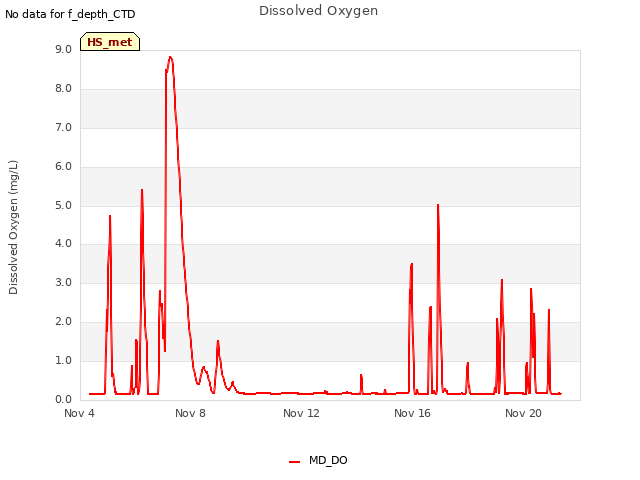Click the 2.0 y-axis tick label
The height and width of the screenshot is (480, 640).
(x=63, y=322)
